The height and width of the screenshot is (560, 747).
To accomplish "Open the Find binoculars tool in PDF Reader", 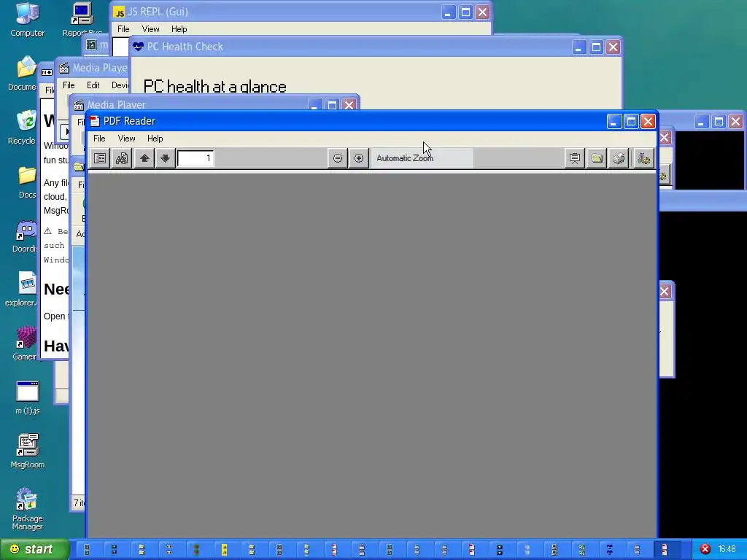I will pos(122,158).
